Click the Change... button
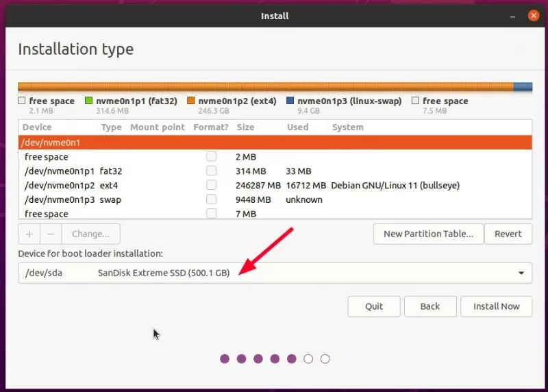 [91, 234]
